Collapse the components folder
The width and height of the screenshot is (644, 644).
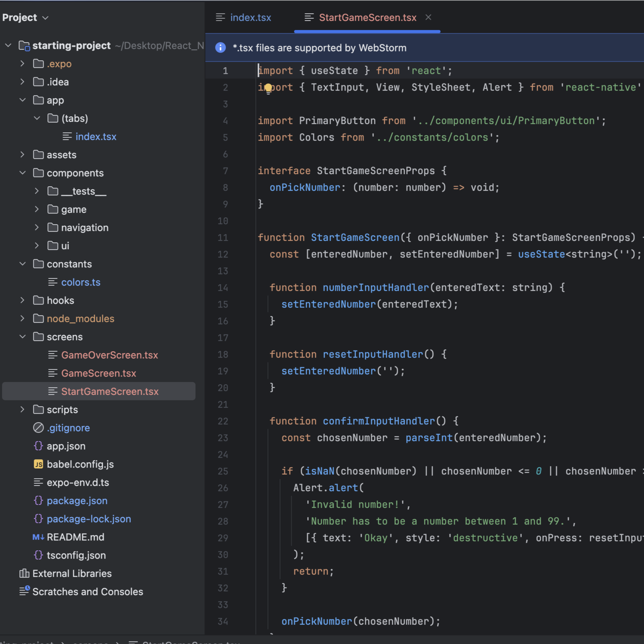pyautogui.click(x=22, y=173)
